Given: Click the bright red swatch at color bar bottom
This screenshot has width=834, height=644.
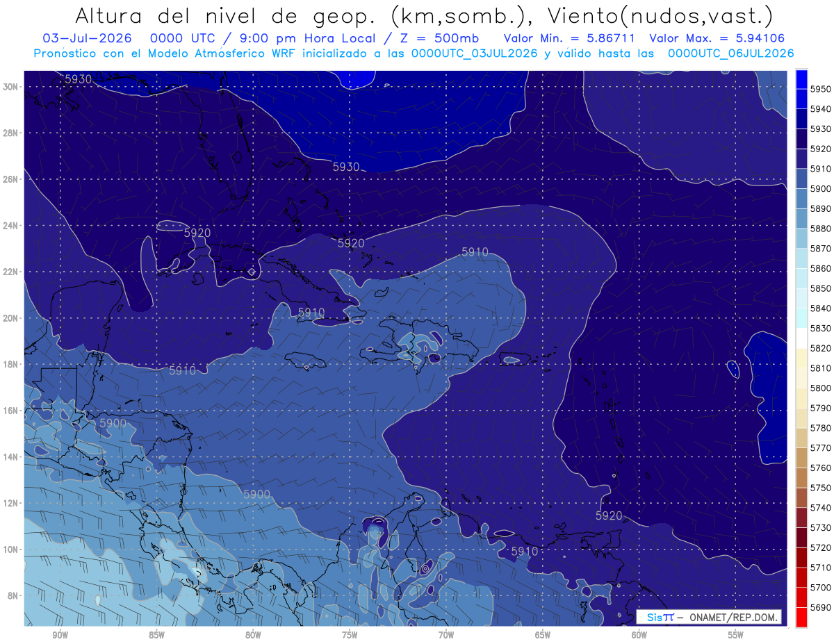Looking at the screenshot, I should [801, 617].
